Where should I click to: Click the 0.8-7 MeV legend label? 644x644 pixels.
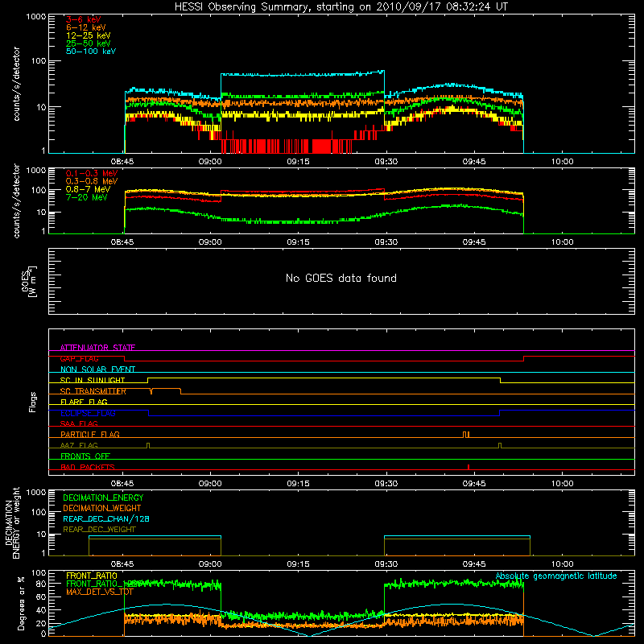tap(88, 189)
